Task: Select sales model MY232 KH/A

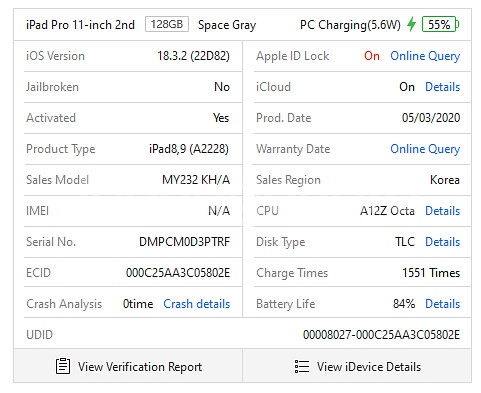Action: (x=196, y=180)
